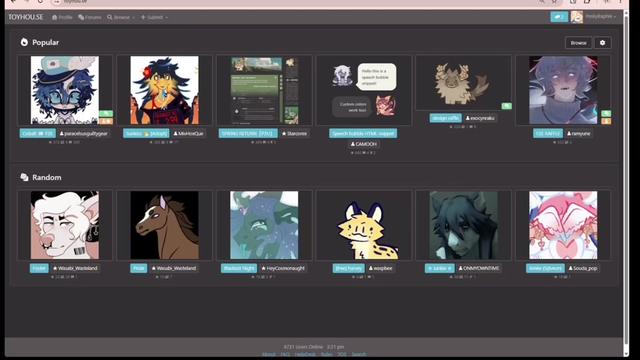This screenshot has height=360, width=640.
Task: Open owner link ramyune
Action: [x=579, y=133]
